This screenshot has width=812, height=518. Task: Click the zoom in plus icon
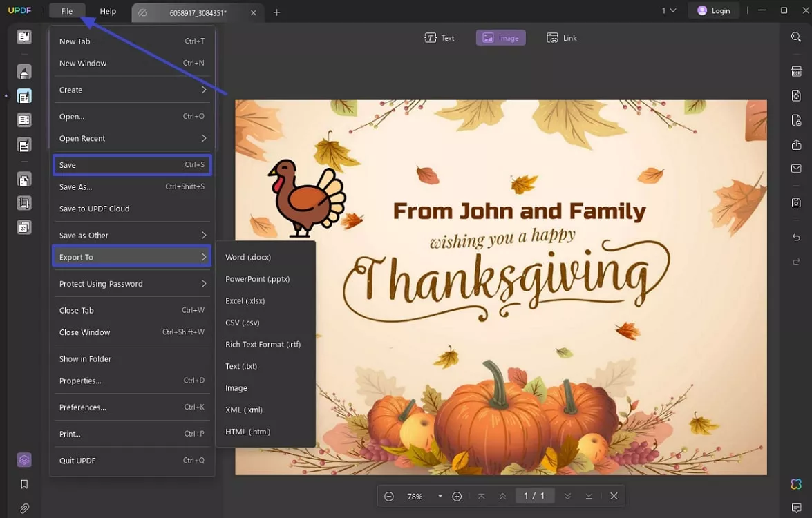pyautogui.click(x=457, y=496)
